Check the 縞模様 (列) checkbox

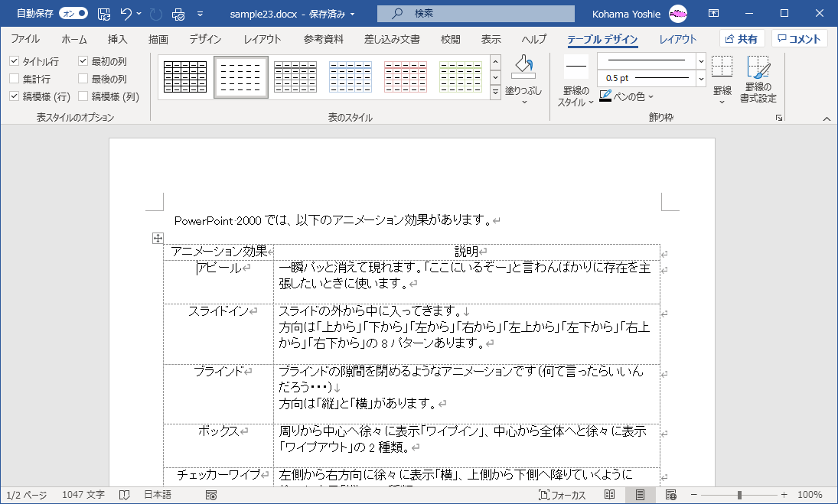click(83, 96)
